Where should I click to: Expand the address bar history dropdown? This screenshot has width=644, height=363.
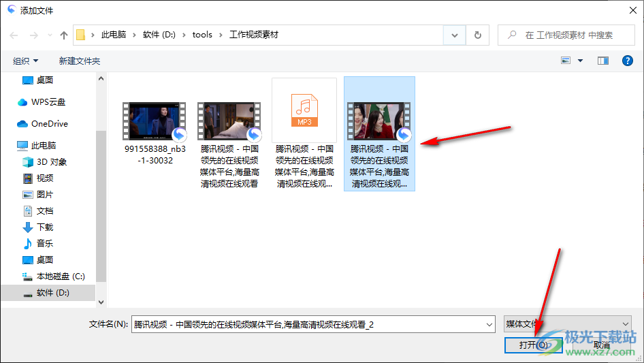pos(454,35)
